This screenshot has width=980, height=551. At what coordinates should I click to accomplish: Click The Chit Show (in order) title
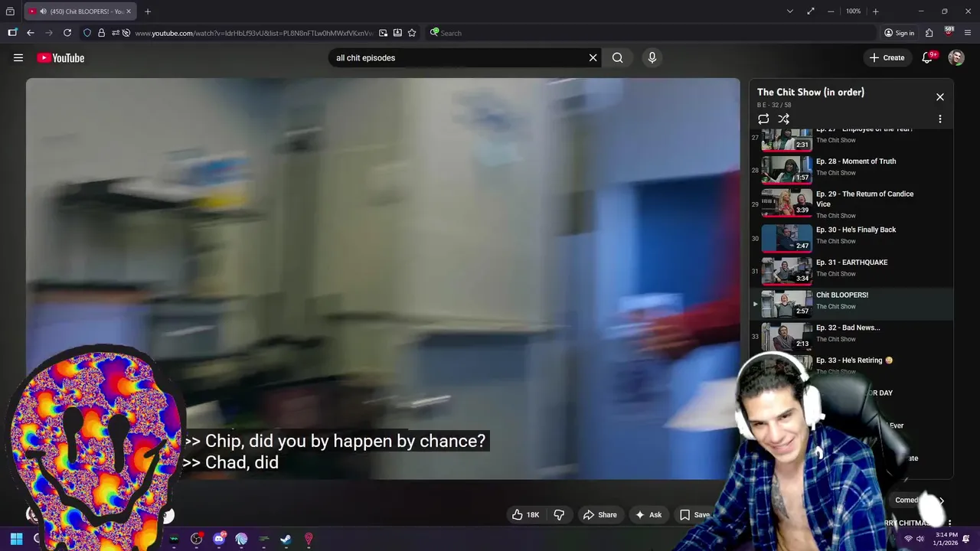click(x=811, y=92)
